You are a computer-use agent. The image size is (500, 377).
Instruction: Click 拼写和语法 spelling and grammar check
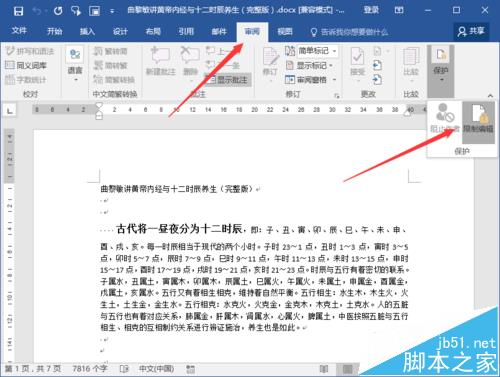click(x=30, y=51)
